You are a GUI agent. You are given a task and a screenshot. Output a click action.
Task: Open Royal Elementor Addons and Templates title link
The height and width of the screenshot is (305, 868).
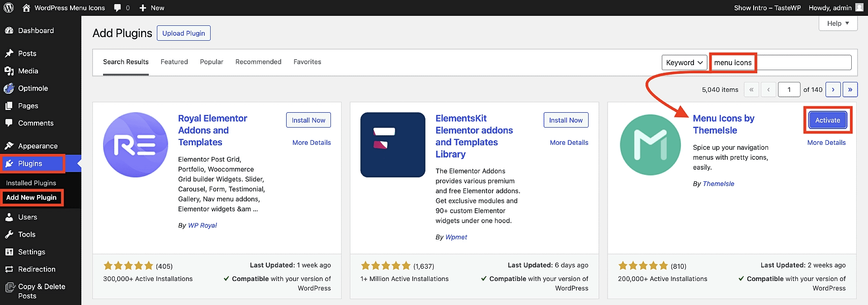[212, 130]
